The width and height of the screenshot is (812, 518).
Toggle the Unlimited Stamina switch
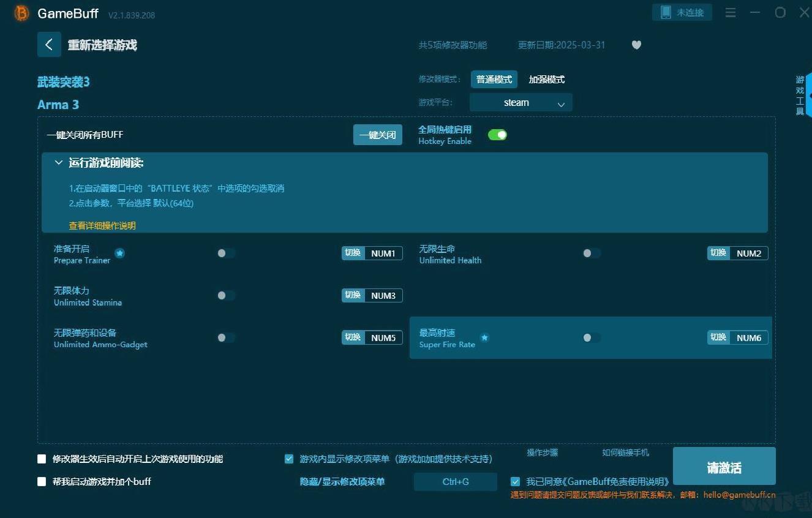point(226,295)
